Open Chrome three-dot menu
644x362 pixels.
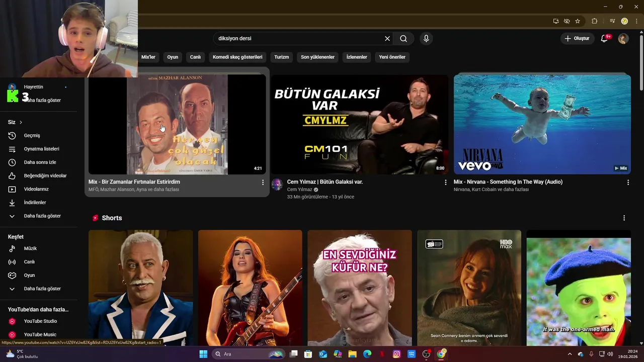click(636, 21)
